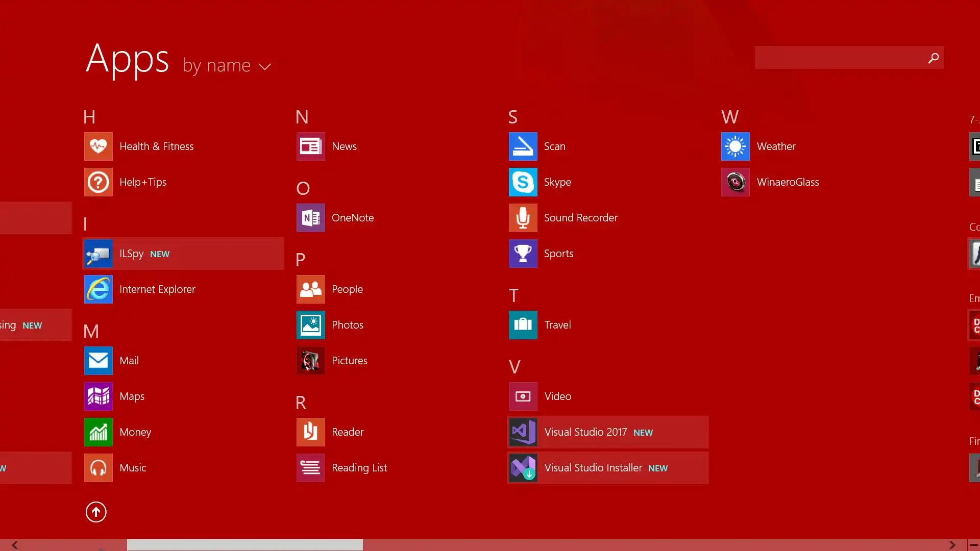The width and height of the screenshot is (980, 551).
Task: Launch ILSpy from the apps list
Action: (98, 254)
